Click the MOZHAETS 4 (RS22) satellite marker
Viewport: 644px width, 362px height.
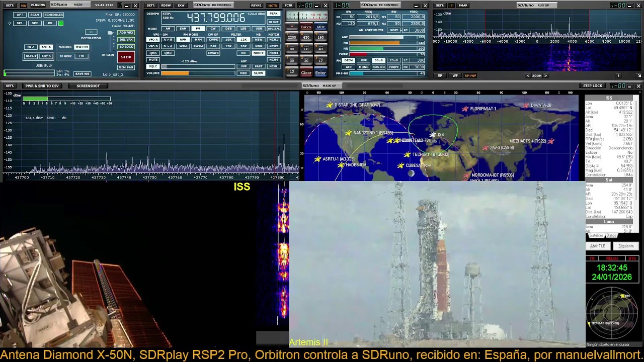pyautogui.click(x=551, y=141)
